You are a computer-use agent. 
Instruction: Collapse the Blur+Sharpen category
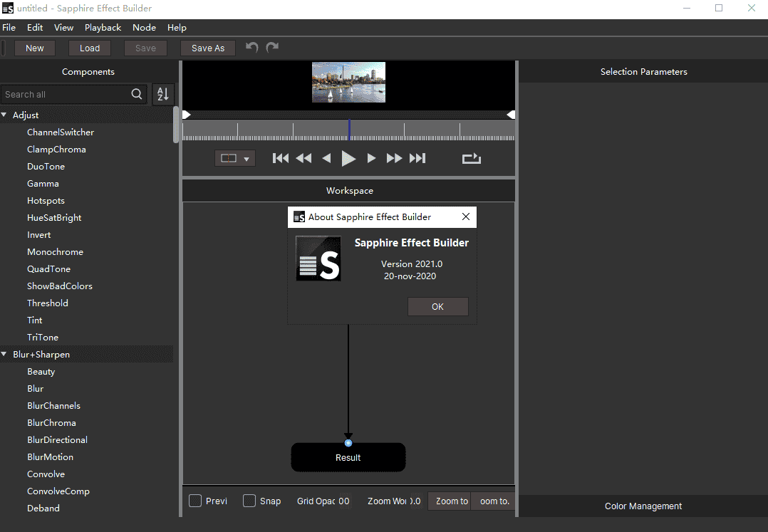click(x=4, y=354)
